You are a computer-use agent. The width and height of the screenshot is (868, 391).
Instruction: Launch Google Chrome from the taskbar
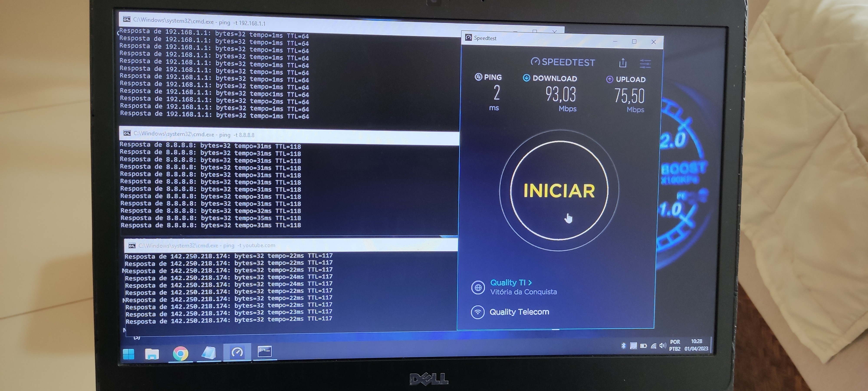click(x=181, y=354)
